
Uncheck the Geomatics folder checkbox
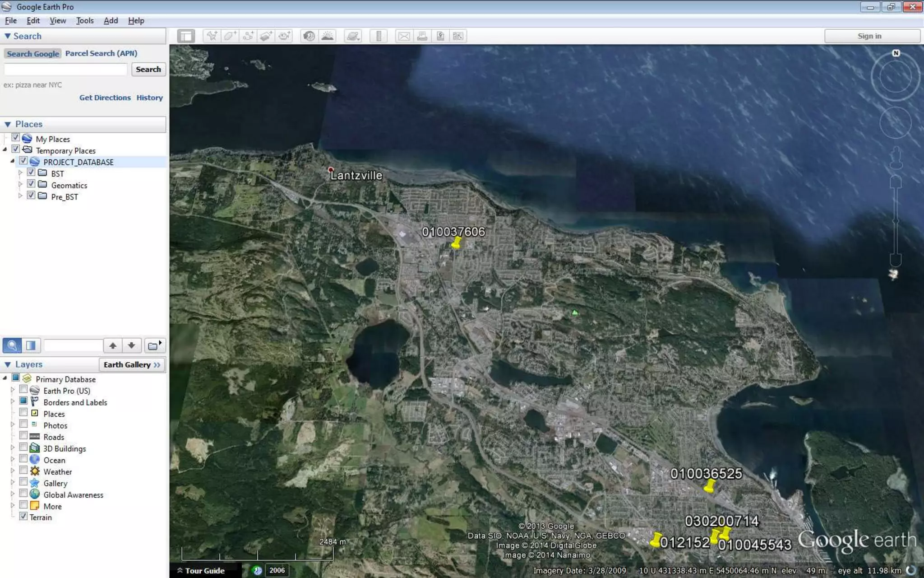pos(31,184)
